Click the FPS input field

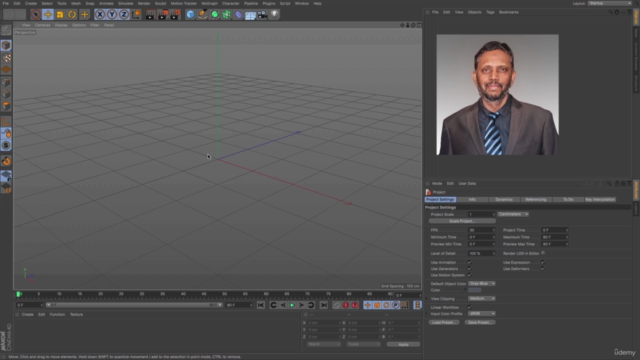point(482,230)
